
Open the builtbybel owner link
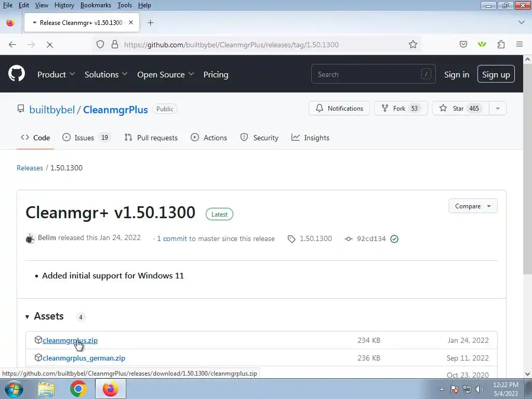click(52, 110)
